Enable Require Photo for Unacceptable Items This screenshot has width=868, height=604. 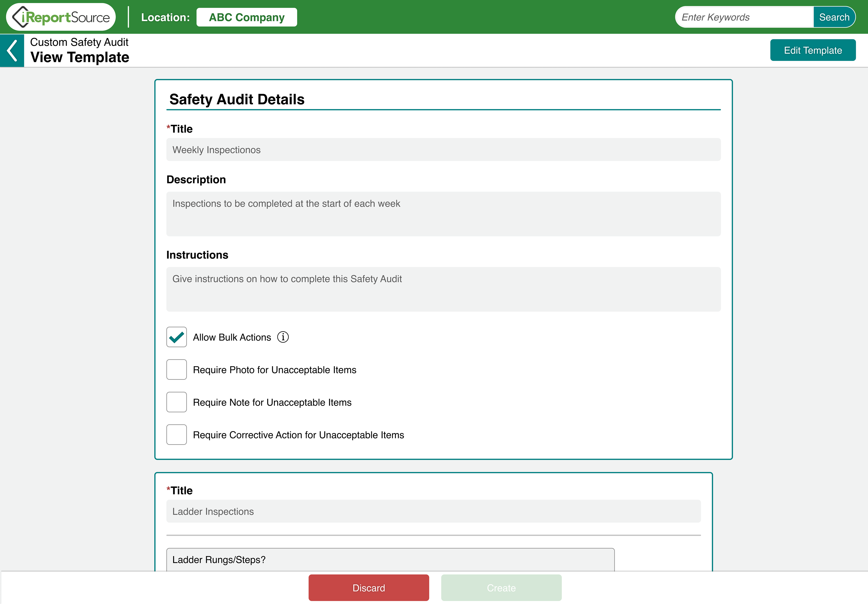pos(177,369)
